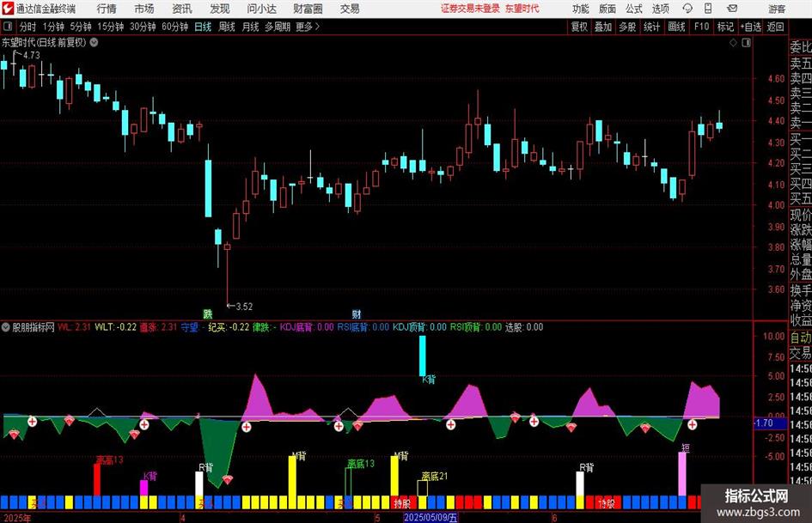Open the 交易 menu
This screenshot has height=523, width=812.
tap(350, 9)
